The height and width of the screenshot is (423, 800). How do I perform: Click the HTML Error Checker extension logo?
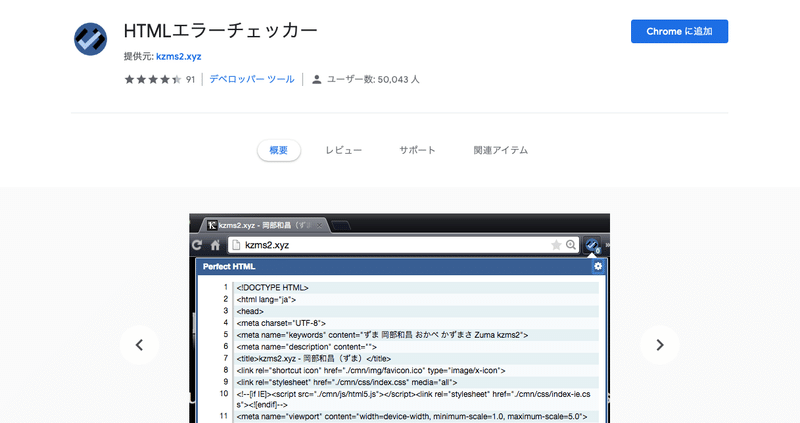pos(90,39)
